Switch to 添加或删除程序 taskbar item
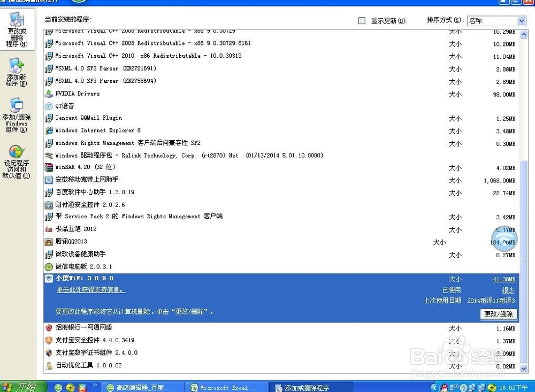Screen dimensions: 535x392 click(310, 388)
